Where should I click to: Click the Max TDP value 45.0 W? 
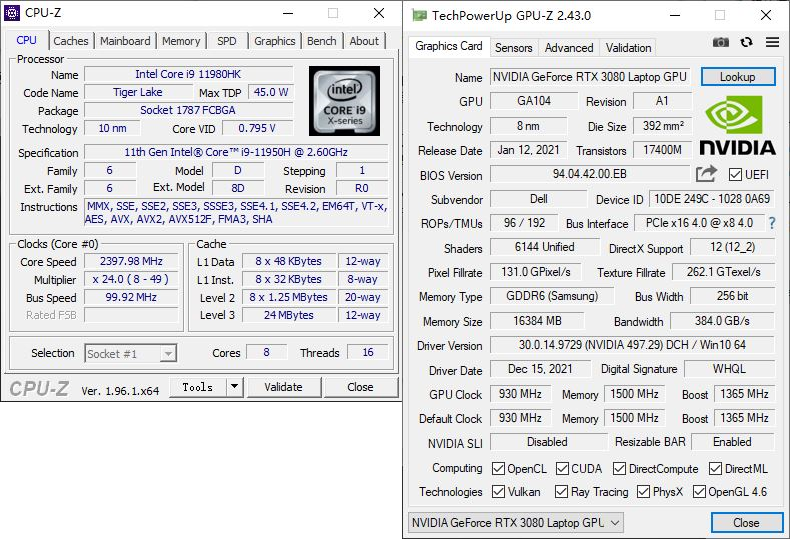pos(271,92)
